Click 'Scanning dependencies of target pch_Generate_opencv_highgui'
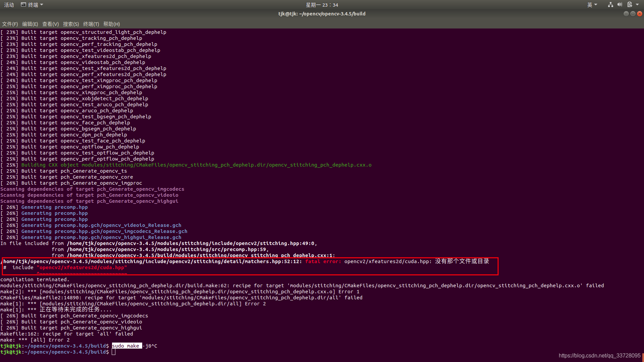Image resolution: width=644 pixels, height=362 pixels. click(x=89, y=201)
